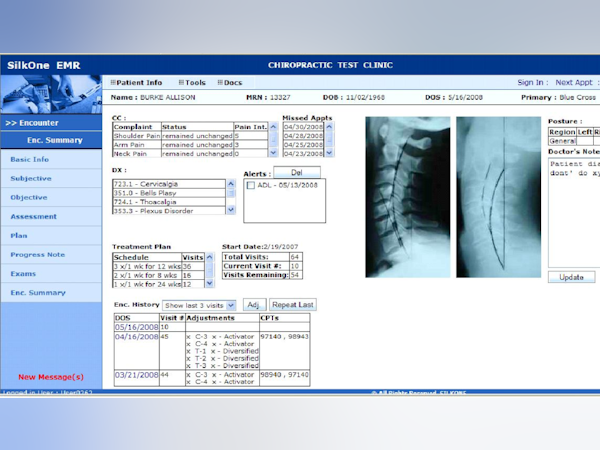Click complaints list scroll up arrow

coord(273,126)
